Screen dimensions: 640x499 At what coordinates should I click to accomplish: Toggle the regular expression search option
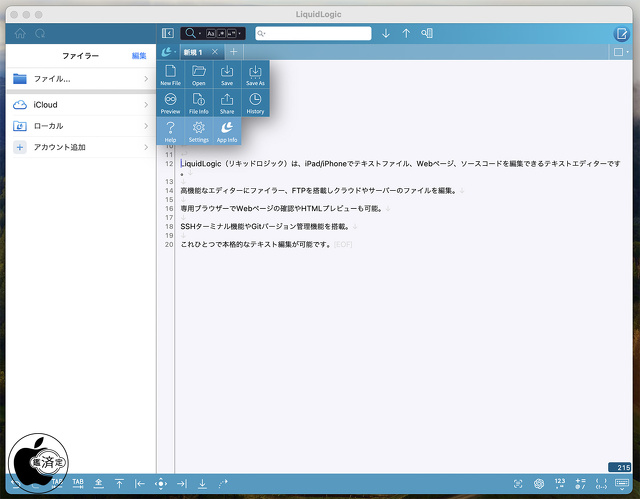pyautogui.click(x=221, y=33)
